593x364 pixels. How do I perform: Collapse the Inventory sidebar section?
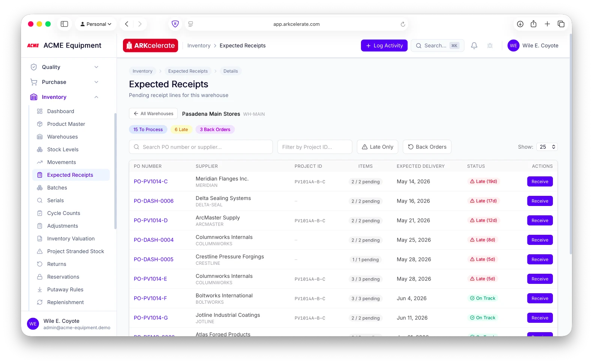[64, 97]
